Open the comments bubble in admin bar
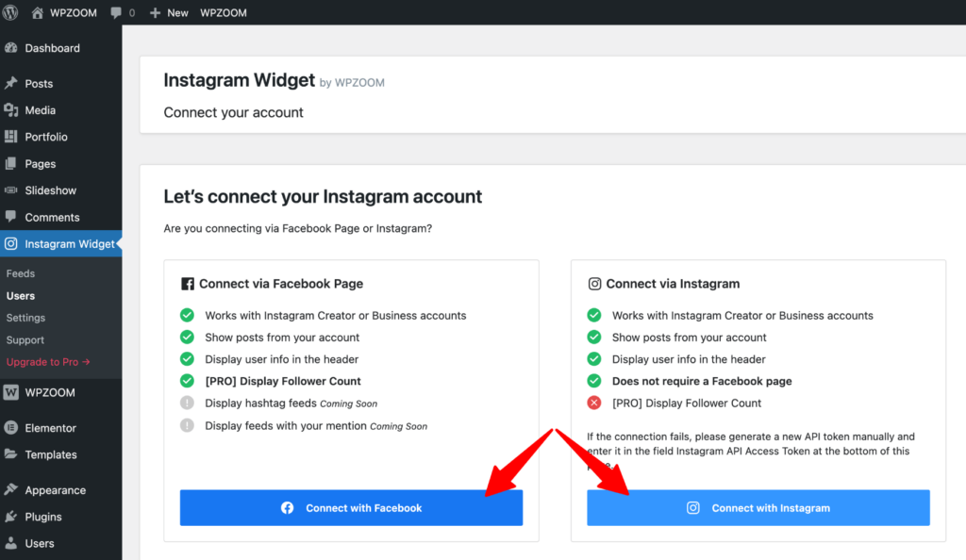 (116, 12)
